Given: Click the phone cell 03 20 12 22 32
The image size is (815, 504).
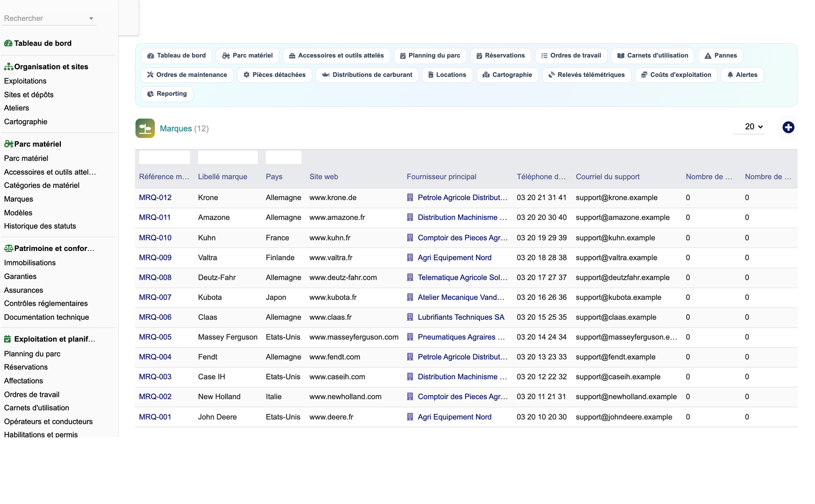Looking at the screenshot, I should pyautogui.click(x=541, y=377).
